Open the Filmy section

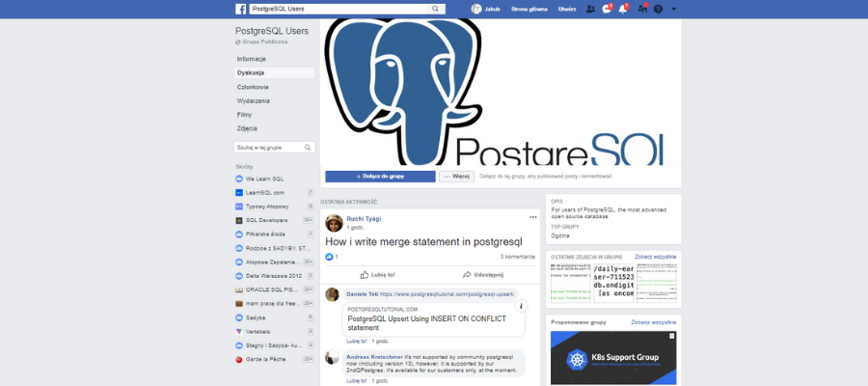point(244,115)
